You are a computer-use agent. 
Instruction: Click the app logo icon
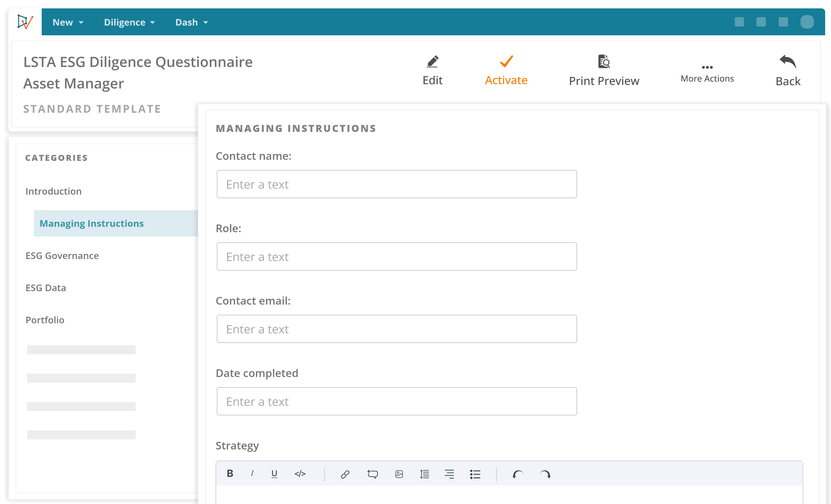(25, 22)
